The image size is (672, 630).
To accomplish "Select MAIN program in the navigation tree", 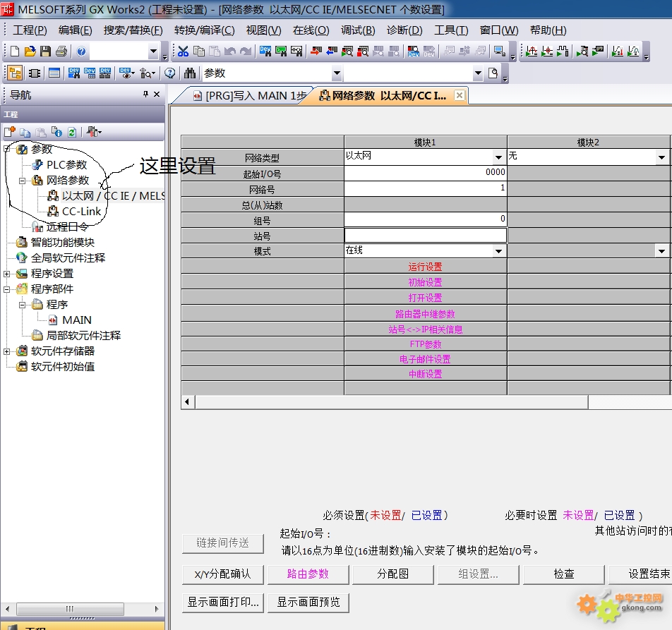I will 77,320.
